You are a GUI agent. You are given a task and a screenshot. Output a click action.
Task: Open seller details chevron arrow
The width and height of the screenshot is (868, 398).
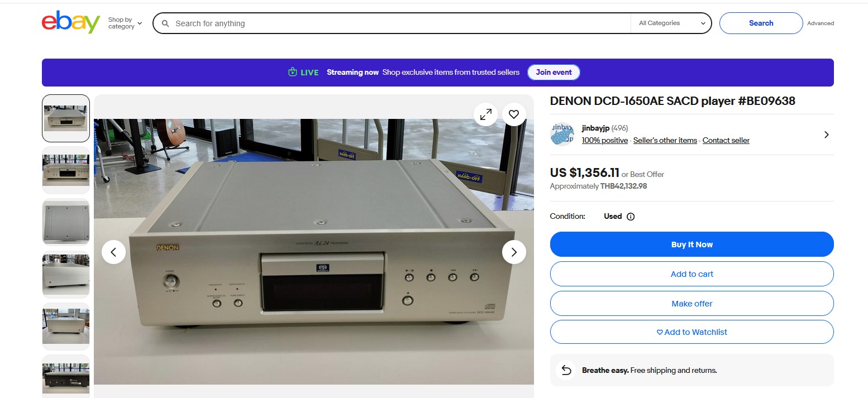pyautogui.click(x=826, y=135)
